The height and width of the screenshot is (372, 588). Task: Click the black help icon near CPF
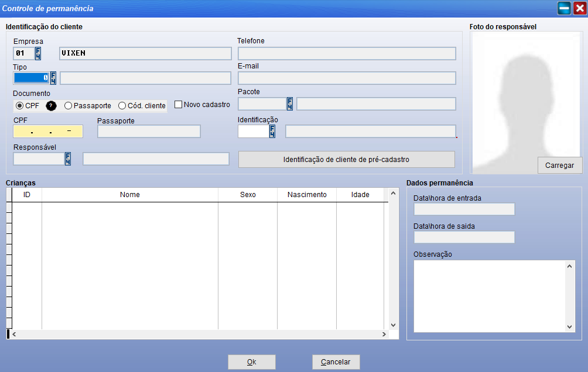[51, 106]
